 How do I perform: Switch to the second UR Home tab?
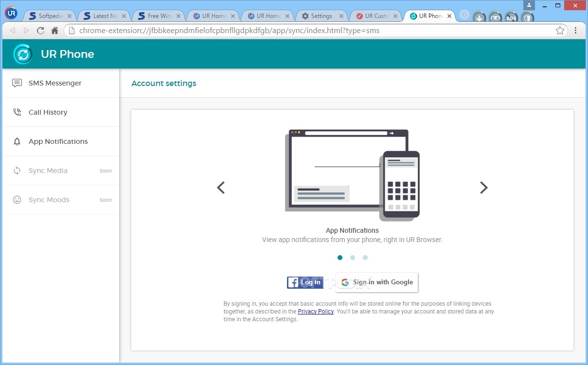click(x=268, y=16)
